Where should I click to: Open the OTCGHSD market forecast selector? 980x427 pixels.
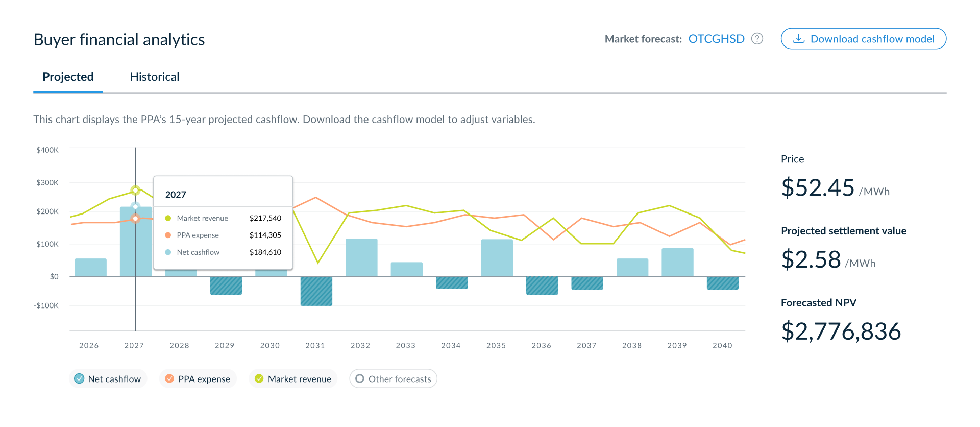coord(716,39)
